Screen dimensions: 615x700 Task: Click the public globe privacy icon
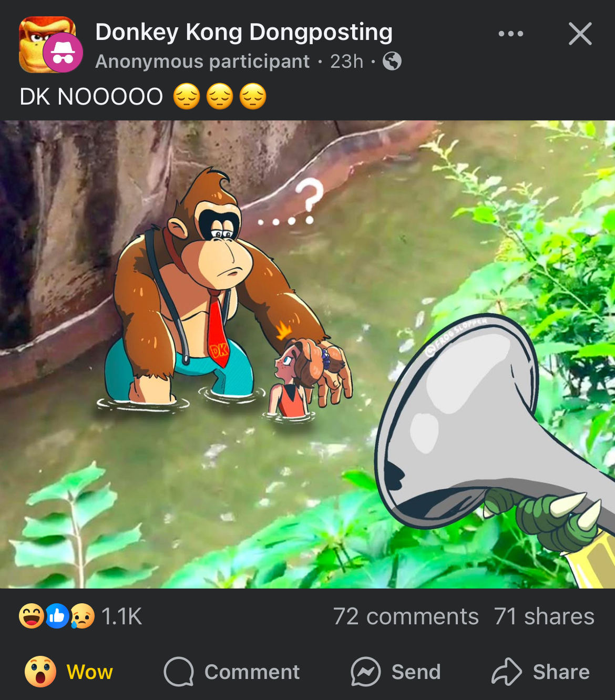tap(392, 61)
